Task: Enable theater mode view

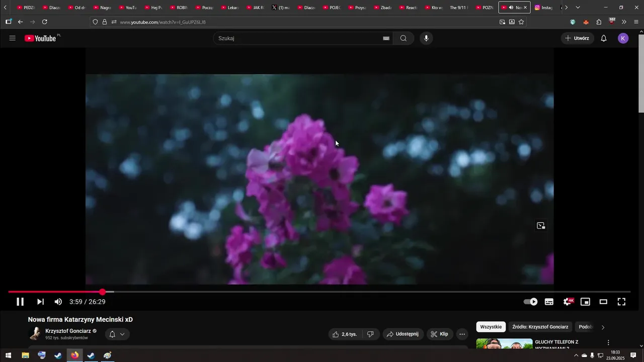Action: tap(603, 302)
